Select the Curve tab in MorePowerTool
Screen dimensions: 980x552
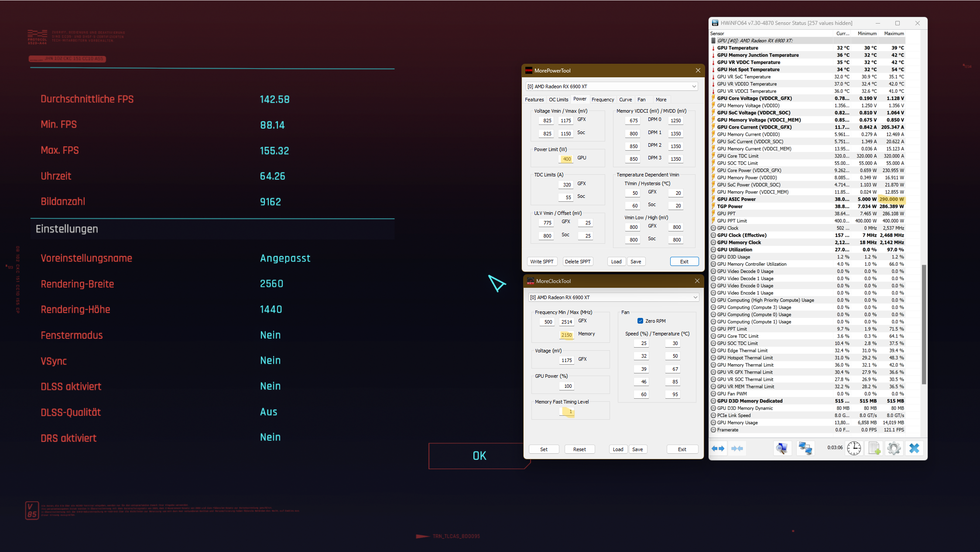coord(625,100)
